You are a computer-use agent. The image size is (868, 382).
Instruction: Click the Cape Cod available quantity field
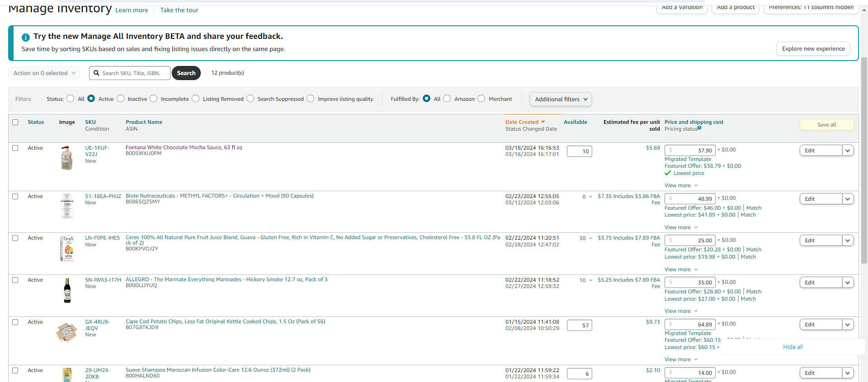(x=580, y=325)
